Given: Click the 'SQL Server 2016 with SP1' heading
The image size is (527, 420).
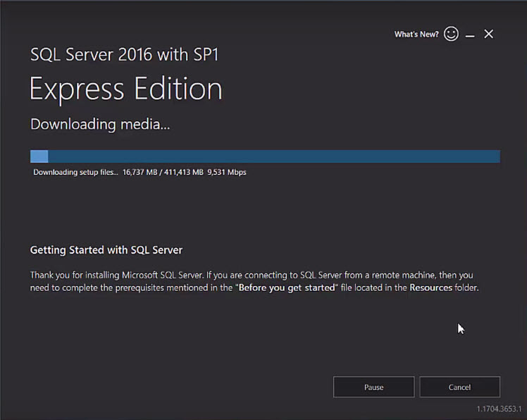Looking at the screenshot, I should [125, 55].
